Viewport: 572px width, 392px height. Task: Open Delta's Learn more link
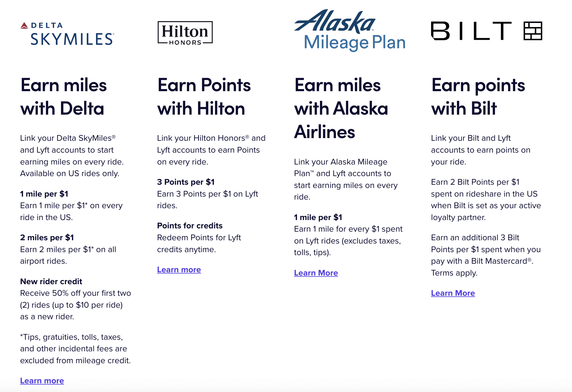(42, 381)
